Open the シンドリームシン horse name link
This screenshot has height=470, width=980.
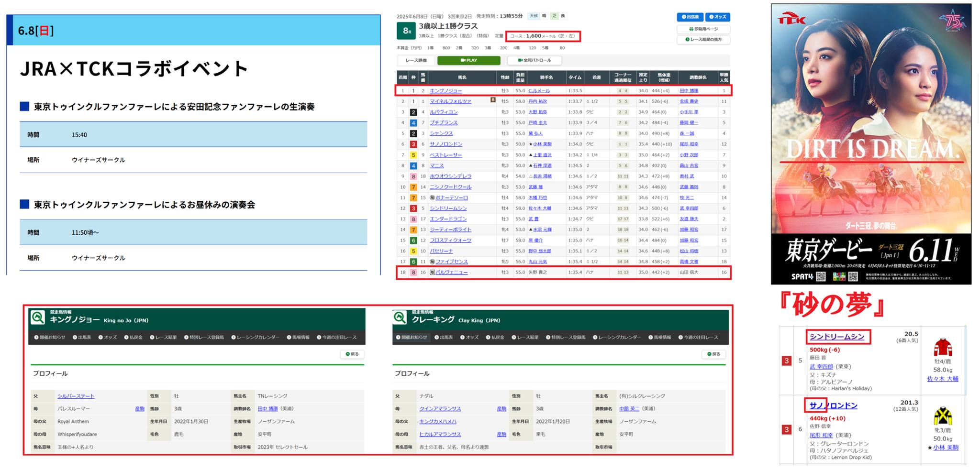[x=836, y=337]
